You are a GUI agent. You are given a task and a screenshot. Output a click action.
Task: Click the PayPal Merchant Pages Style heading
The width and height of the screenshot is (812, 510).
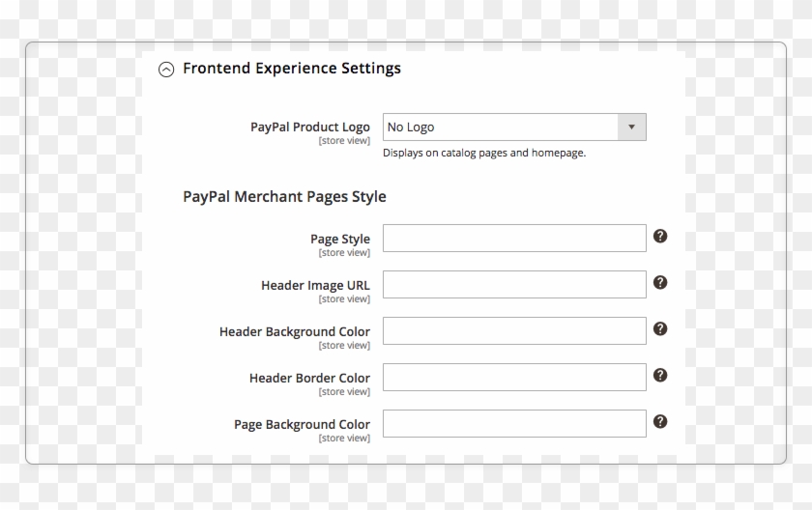pos(284,196)
